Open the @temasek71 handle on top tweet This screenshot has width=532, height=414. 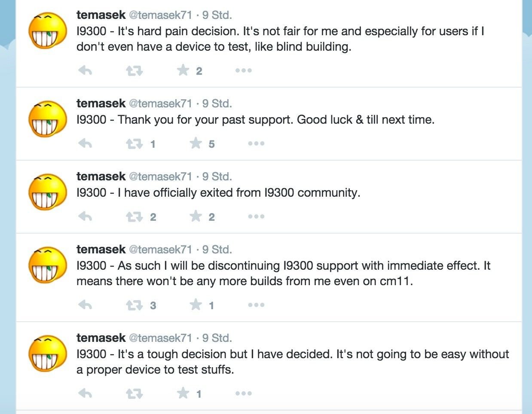point(161,15)
